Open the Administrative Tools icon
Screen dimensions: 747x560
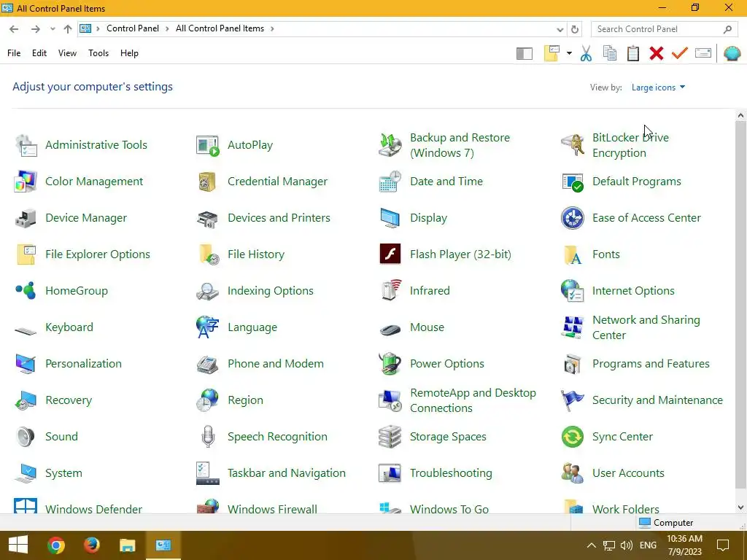26,145
